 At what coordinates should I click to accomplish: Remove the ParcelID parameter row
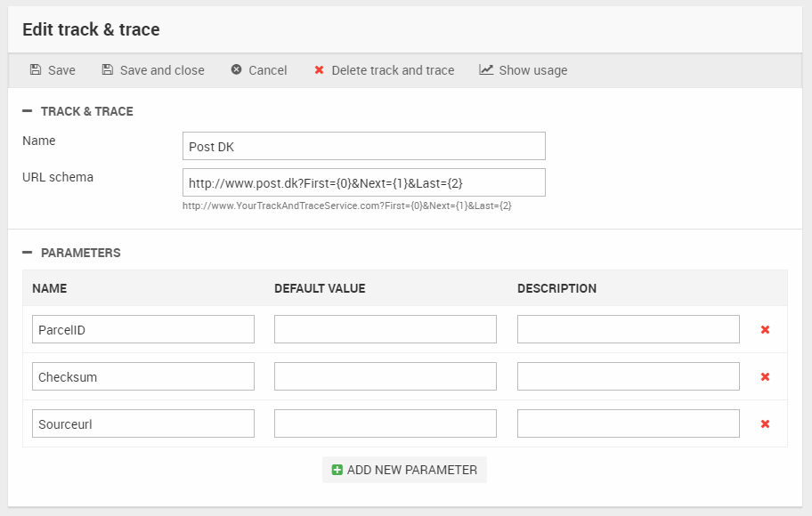765,330
